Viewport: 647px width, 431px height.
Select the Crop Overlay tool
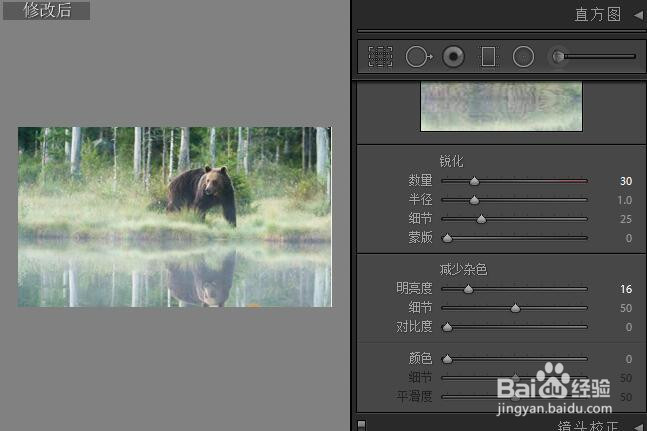point(380,57)
